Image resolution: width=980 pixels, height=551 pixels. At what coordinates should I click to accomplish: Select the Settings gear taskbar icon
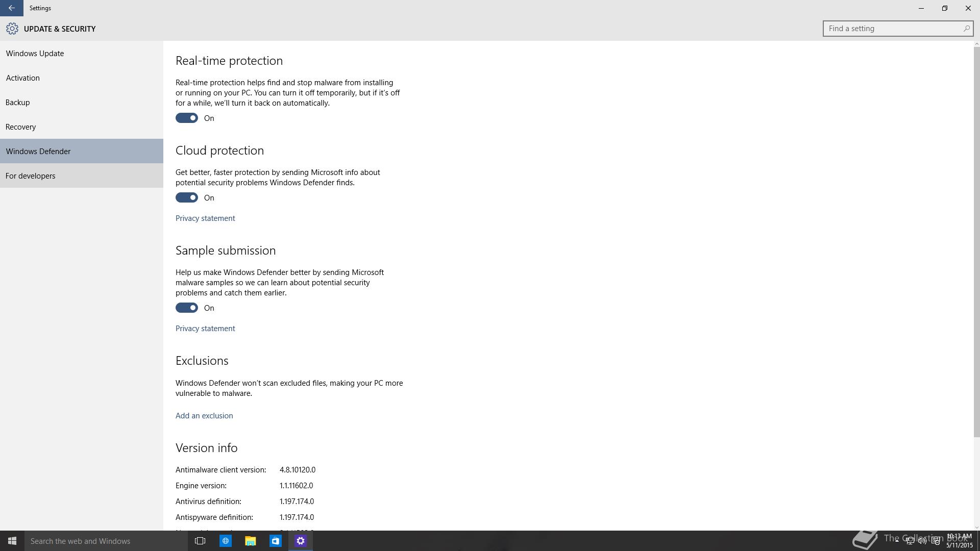(x=301, y=541)
